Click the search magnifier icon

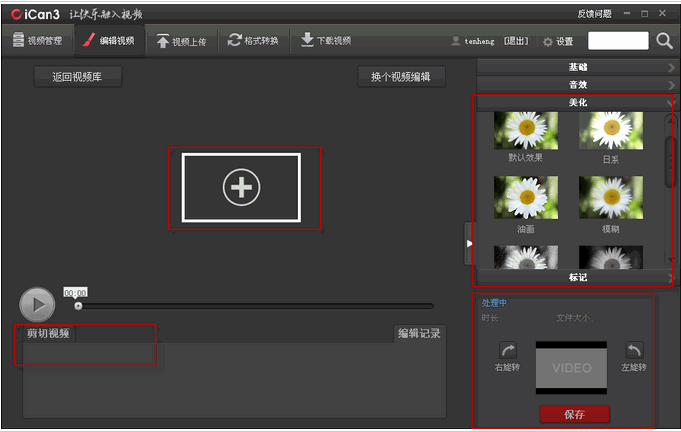(x=664, y=41)
